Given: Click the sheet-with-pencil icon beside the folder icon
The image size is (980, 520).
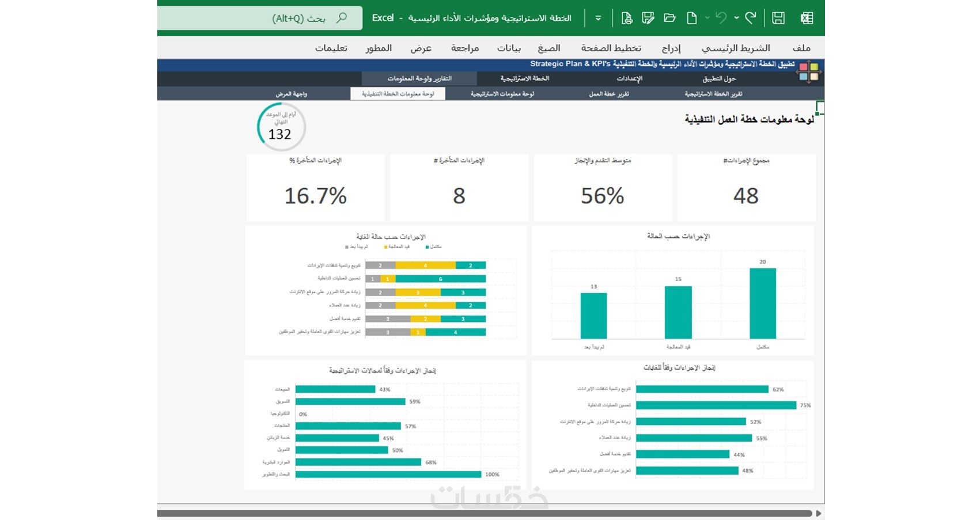Looking at the screenshot, I should (x=648, y=18).
